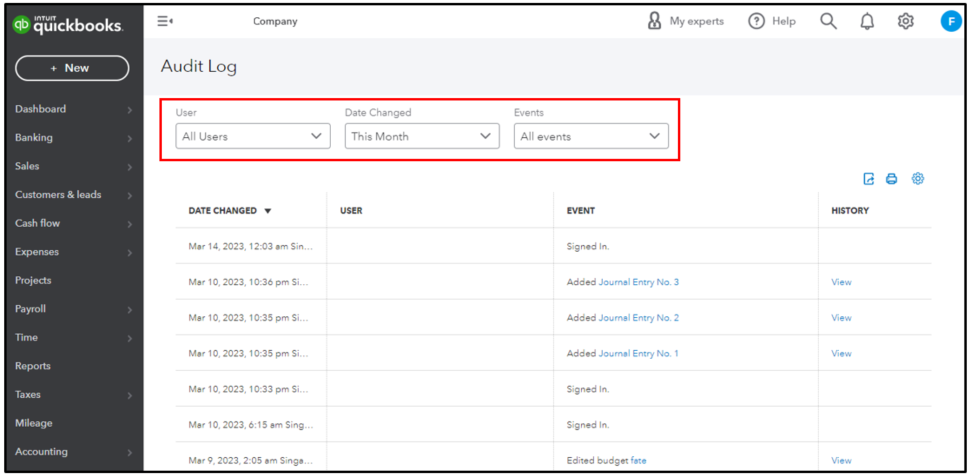Open the All Users dropdown

pos(252,136)
